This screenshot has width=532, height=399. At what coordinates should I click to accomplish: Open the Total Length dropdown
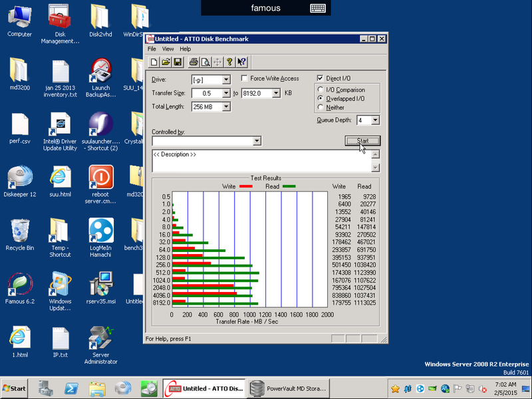226,106
